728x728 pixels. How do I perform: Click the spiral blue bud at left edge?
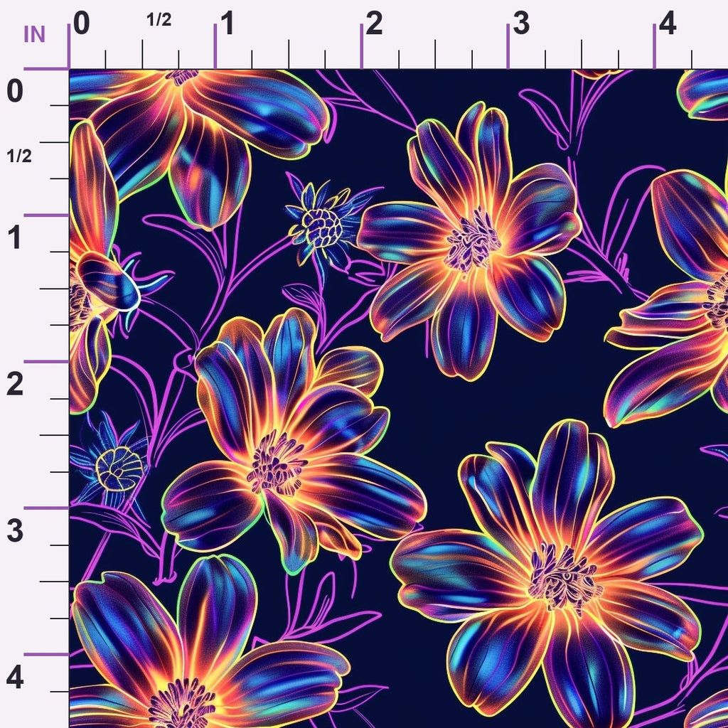(119, 469)
